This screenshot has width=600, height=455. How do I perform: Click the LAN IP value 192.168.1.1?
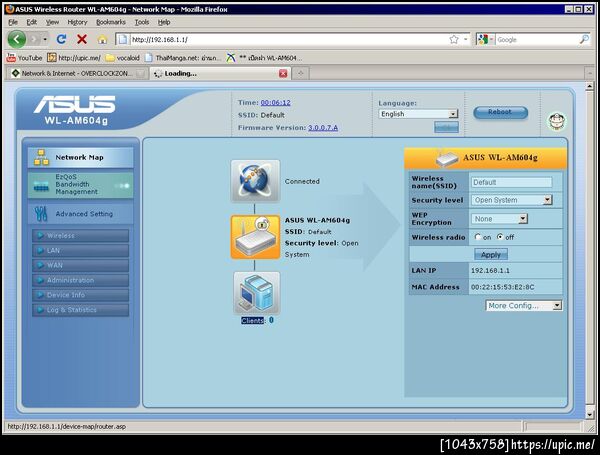(x=490, y=271)
